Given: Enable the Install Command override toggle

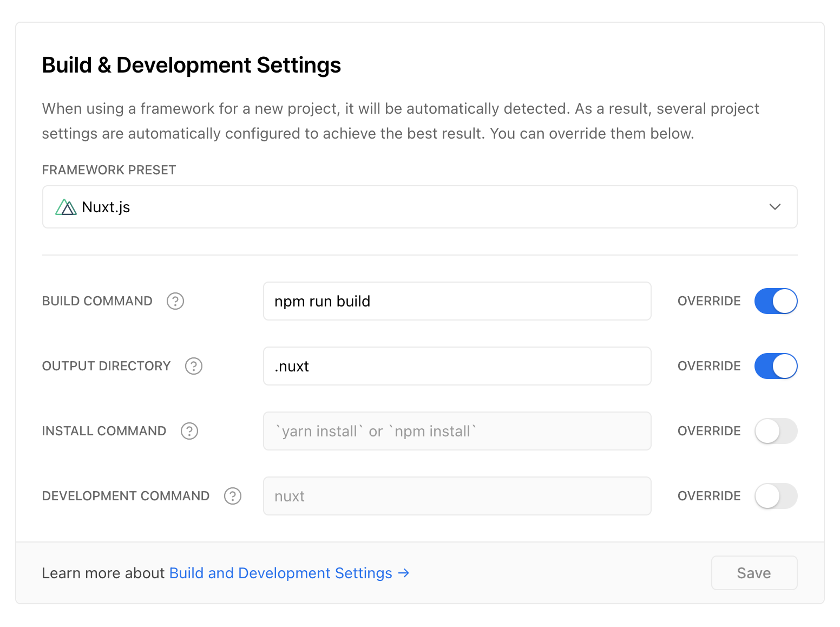Looking at the screenshot, I should 776,431.
